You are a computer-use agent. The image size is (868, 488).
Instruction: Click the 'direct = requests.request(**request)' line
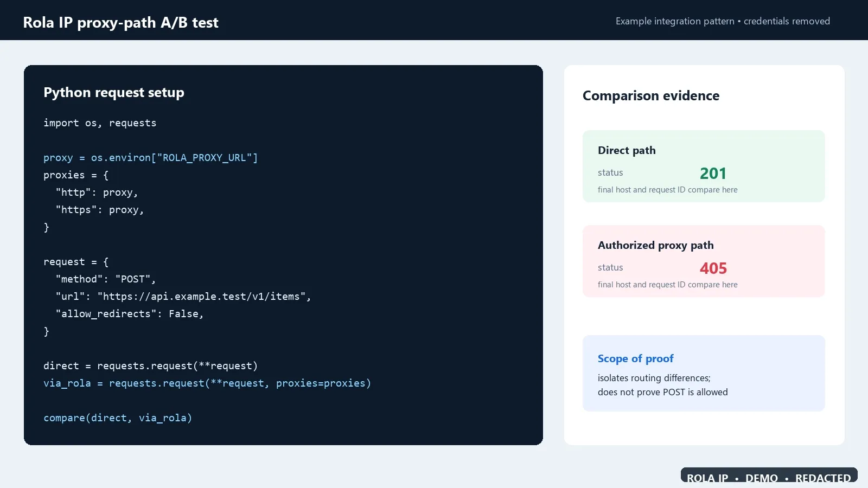[x=151, y=366]
